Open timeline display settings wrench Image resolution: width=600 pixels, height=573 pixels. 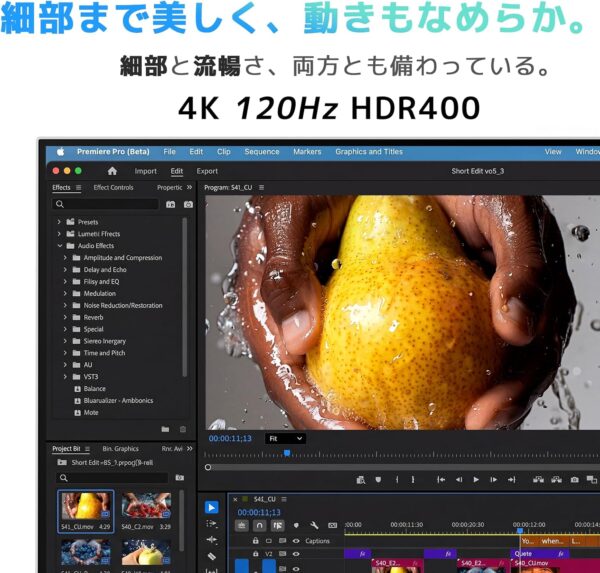click(x=314, y=526)
